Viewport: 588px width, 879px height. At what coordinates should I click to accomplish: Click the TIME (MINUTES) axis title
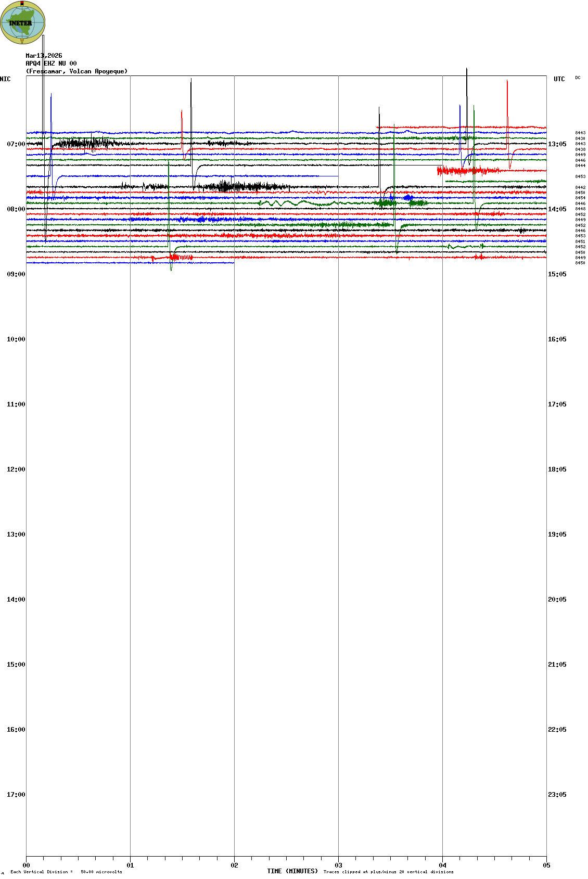[292, 871]
